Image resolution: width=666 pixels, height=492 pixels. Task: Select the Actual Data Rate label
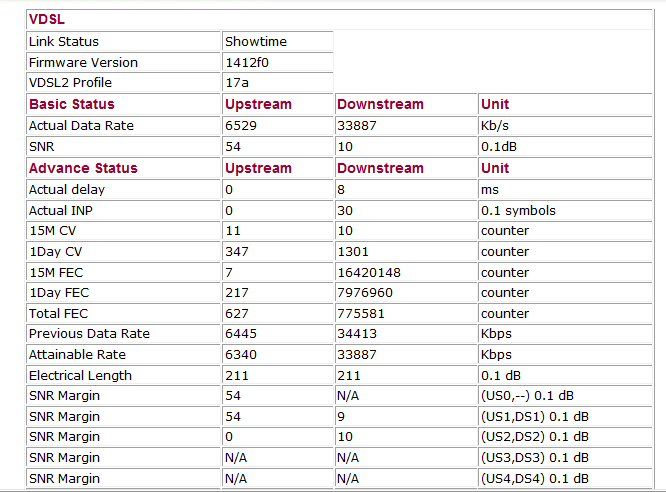click(81, 126)
